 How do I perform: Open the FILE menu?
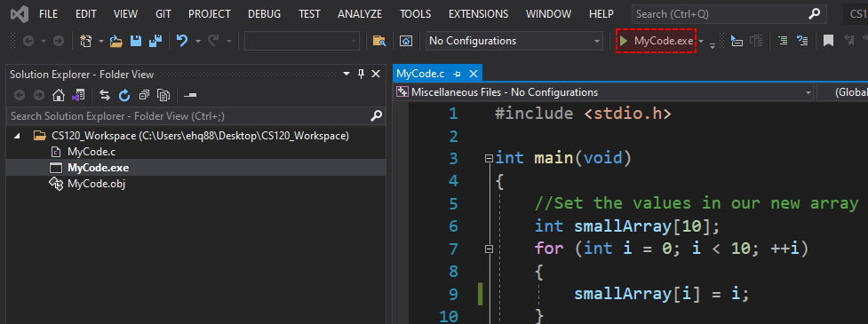pyautogui.click(x=49, y=14)
